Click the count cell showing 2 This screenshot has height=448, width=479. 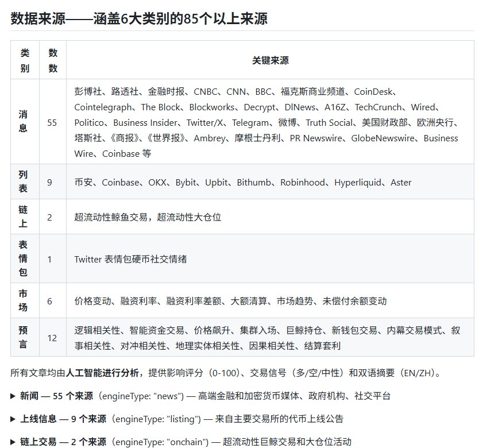click(x=53, y=217)
